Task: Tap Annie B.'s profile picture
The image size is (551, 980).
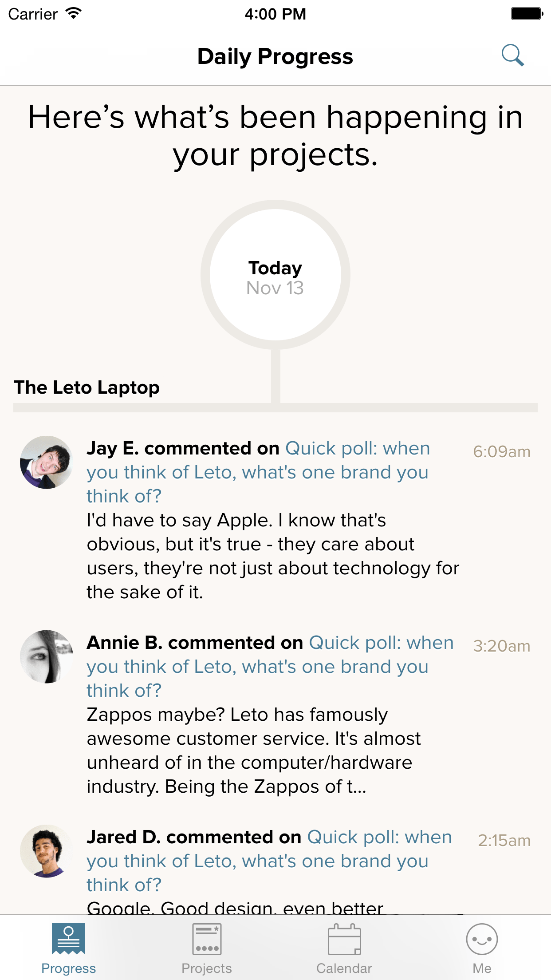Action: pyautogui.click(x=47, y=657)
